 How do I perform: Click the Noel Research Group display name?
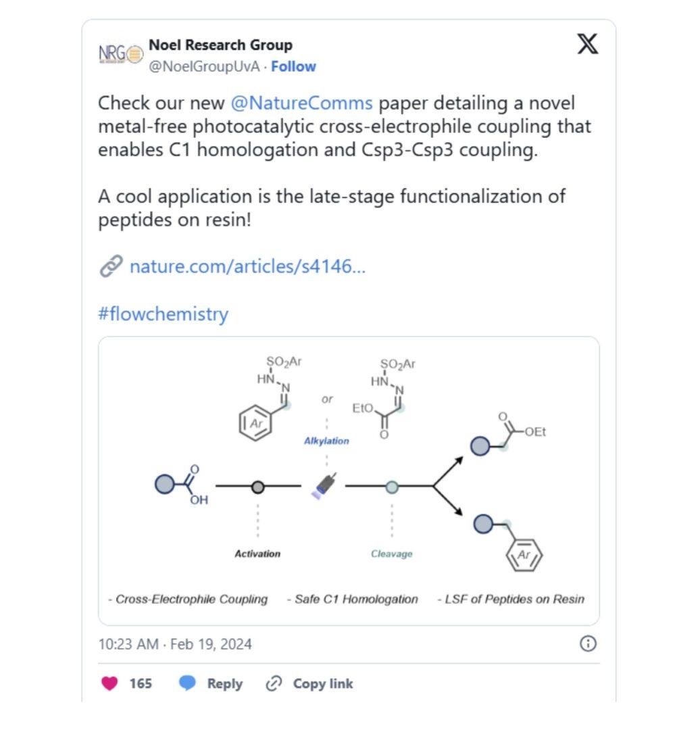[221, 45]
